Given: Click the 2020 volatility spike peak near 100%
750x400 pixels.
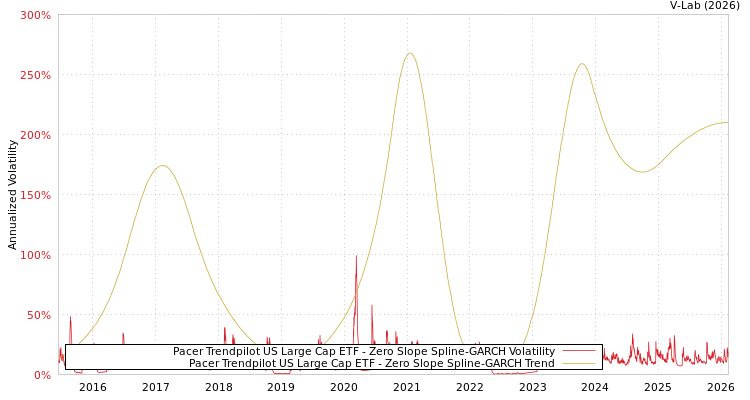Looking at the screenshot, I should pos(356,256).
